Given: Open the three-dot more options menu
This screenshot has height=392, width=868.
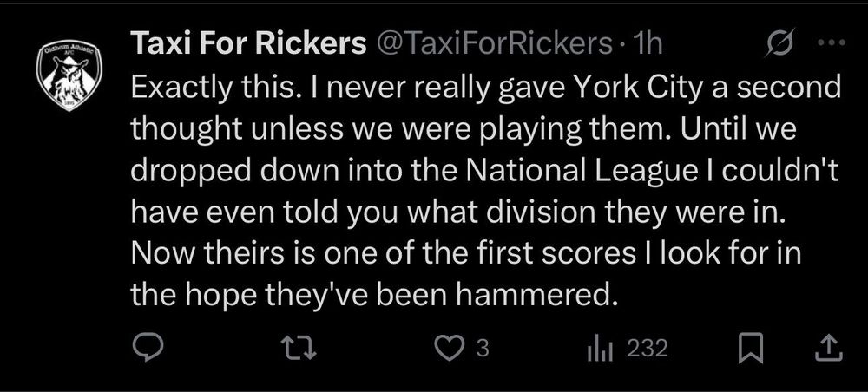Looking at the screenshot, I should [829, 43].
